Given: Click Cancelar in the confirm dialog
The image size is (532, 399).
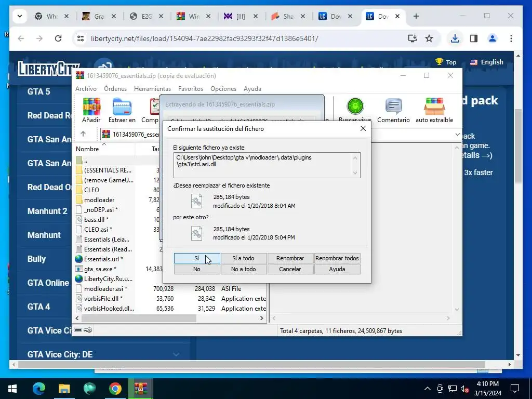Looking at the screenshot, I should pos(290,269).
